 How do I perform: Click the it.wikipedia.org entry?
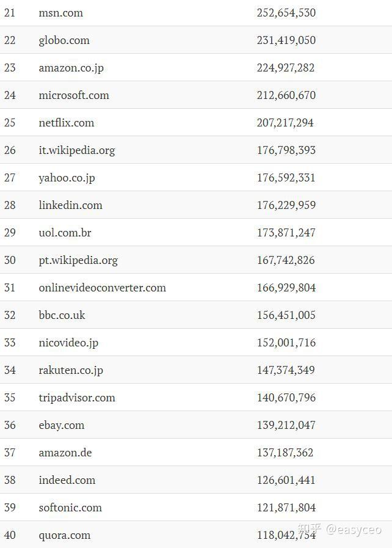pos(77,150)
